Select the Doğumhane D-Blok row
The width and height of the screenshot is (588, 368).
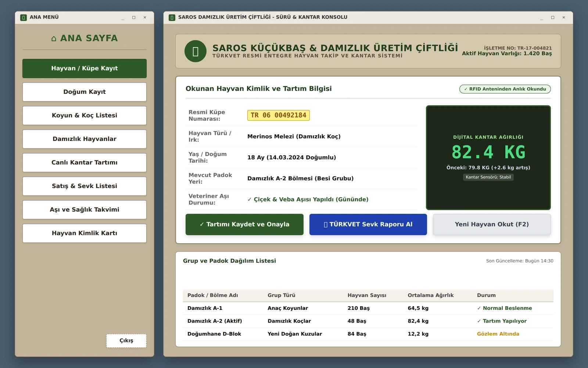pyautogui.click(x=368, y=334)
